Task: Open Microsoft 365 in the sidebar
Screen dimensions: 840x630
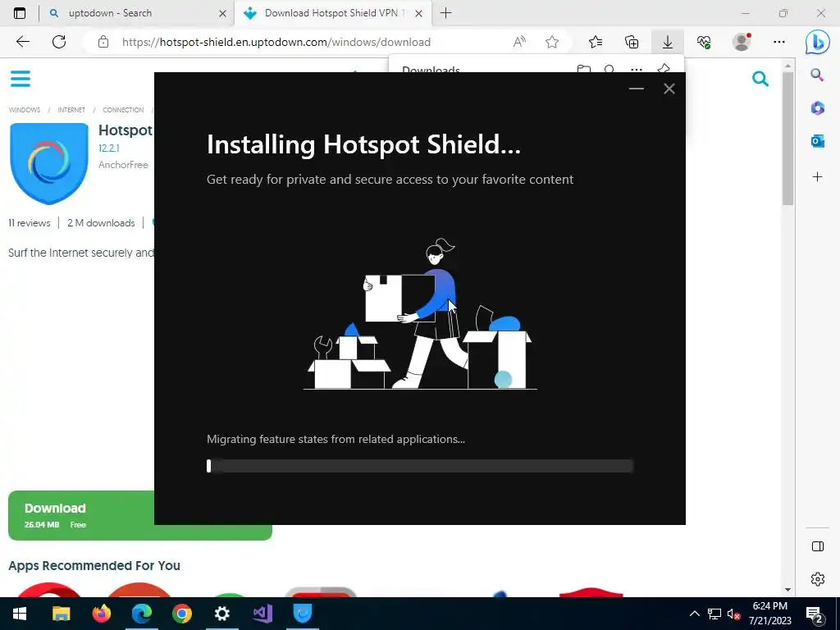Action: click(x=818, y=108)
